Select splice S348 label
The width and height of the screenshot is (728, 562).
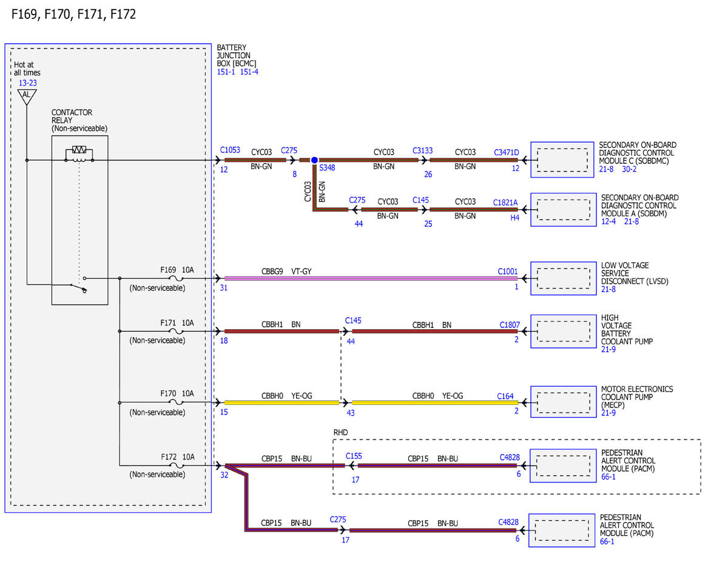click(327, 167)
